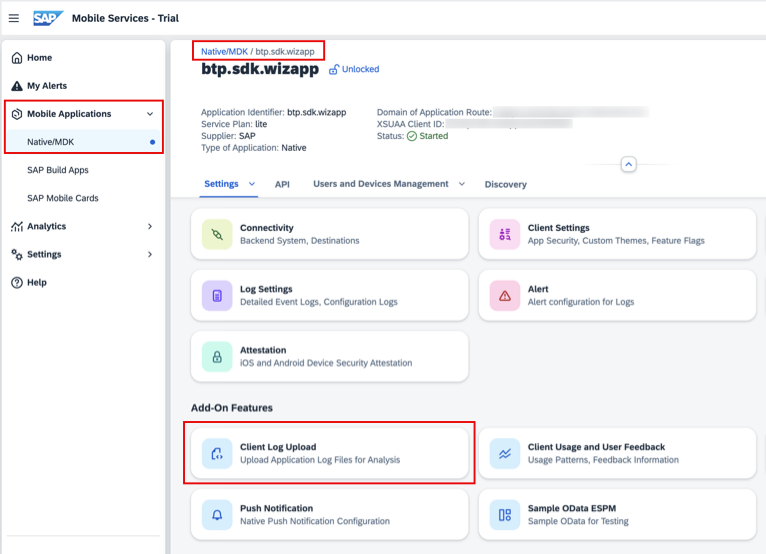Switch to the API tab

coord(282,185)
